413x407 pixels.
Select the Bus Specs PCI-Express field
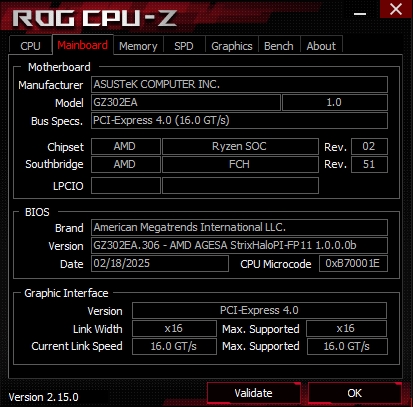[239, 120]
